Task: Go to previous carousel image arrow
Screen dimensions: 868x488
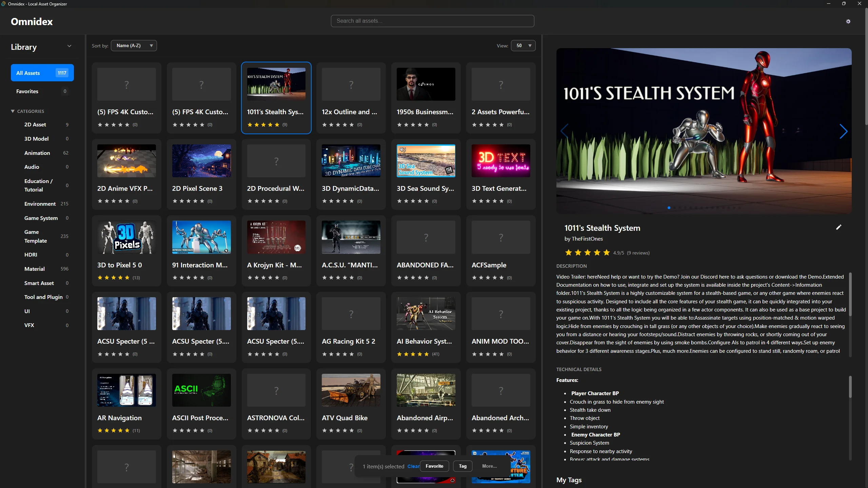Action: click(x=565, y=131)
